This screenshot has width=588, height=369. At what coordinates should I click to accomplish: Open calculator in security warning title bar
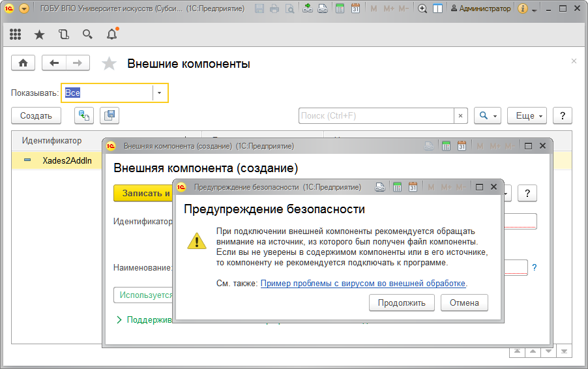pyautogui.click(x=397, y=186)
